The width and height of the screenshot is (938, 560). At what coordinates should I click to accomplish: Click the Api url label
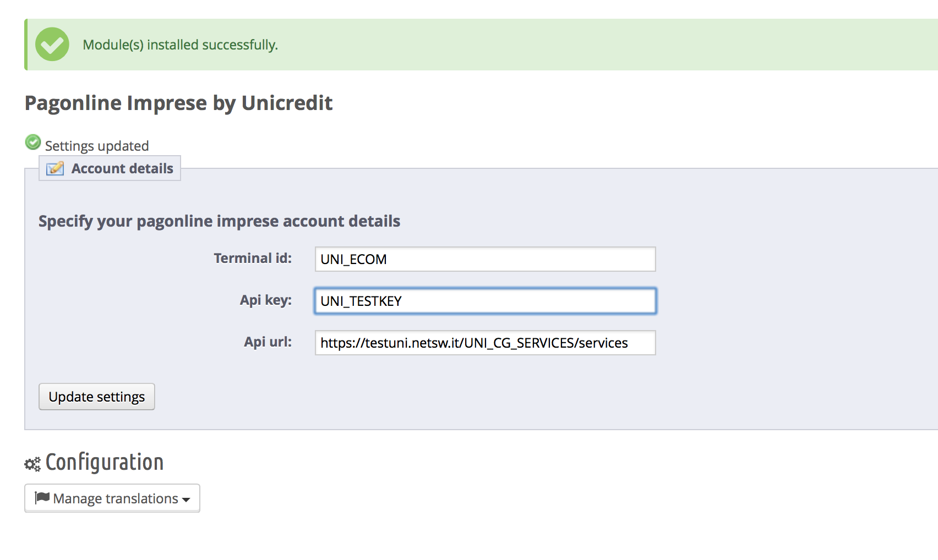click(268, 342)
